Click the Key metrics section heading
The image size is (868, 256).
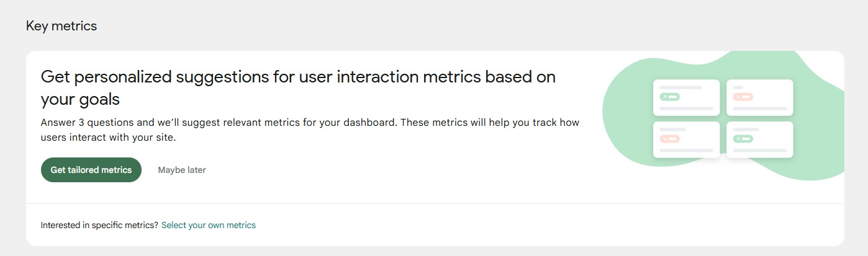pyautogui.click(x=61, y=26)
